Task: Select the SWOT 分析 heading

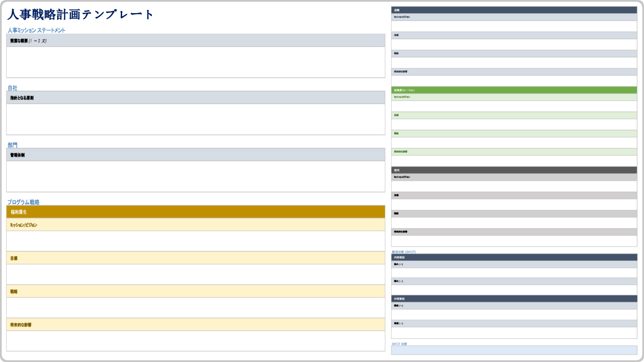Action: click(399, 344)
